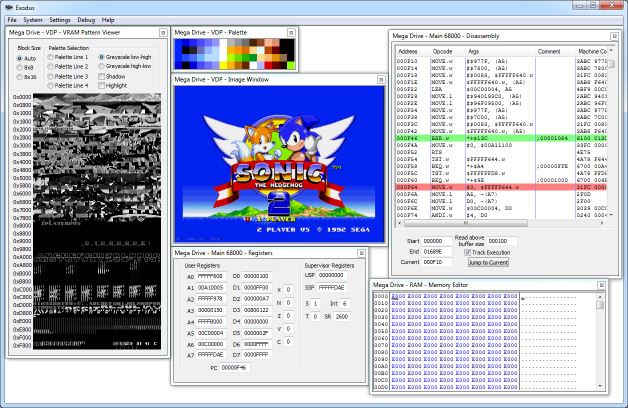Image resolution: width=628 pixels, height=408 pixels.
Task: Click the Exodus app icon in title bar
Action: (9, 8)
